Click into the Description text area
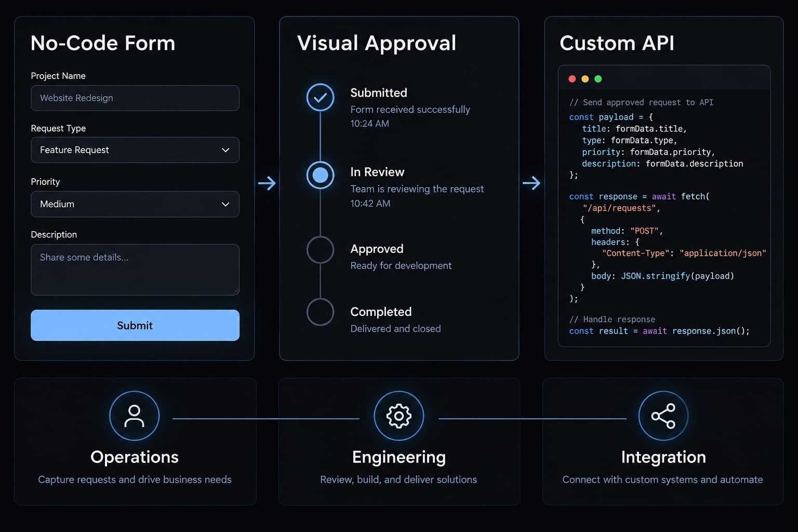This screenshot has height=532, width=798. pyautogui.click(x=135, y=270)
